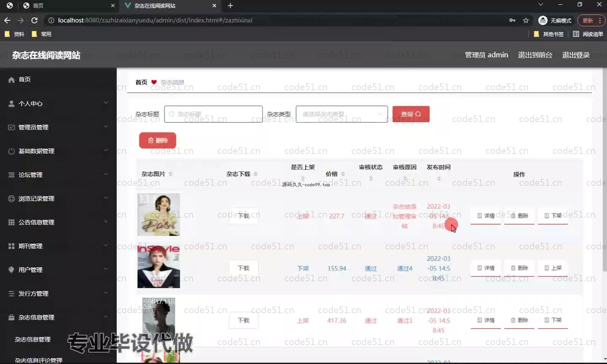This screenshot has width=607, height=364.
Task: Close the 杂志在线阅读网站 browser tab
Action: tap(214, 6)
